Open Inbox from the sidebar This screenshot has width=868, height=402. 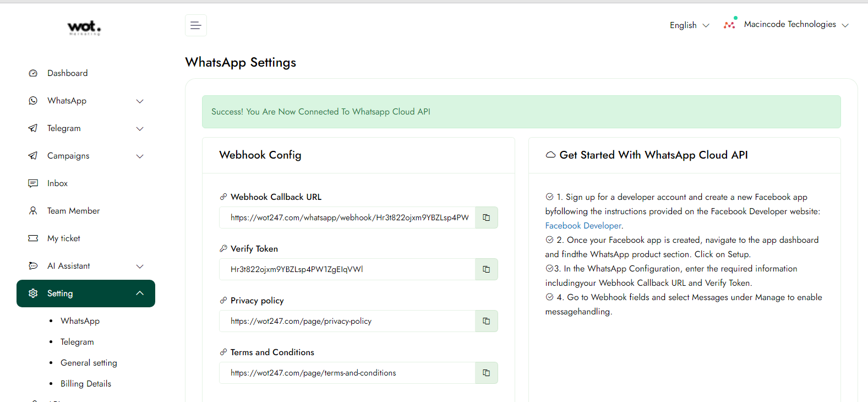coord(57,183)
